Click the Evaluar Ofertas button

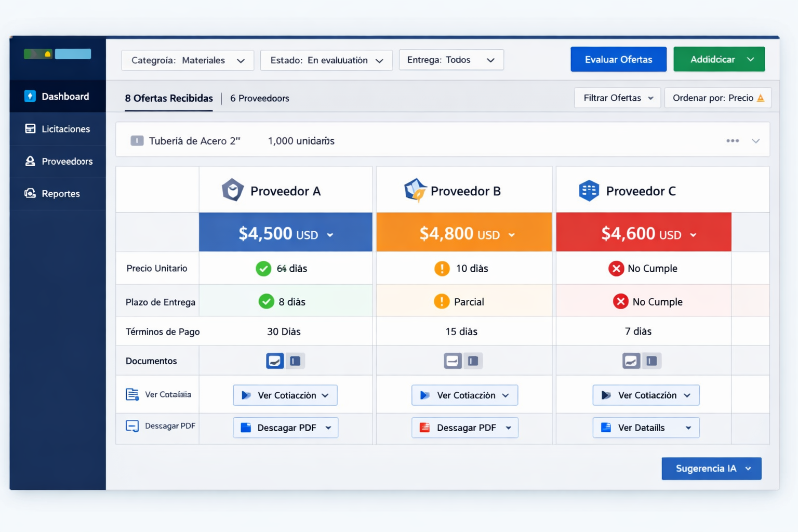coord(618,59)
